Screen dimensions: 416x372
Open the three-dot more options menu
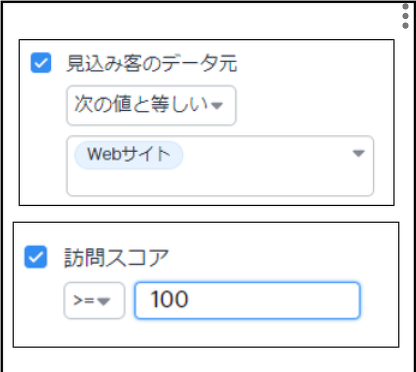(x=405, y=16)
